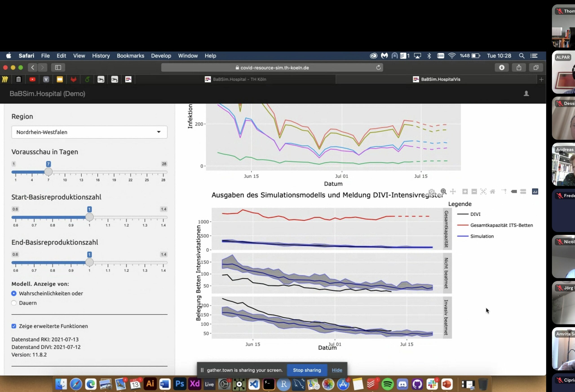Click Hide link in sharing banner
The image size is (575, 392).
click(337, 370)
